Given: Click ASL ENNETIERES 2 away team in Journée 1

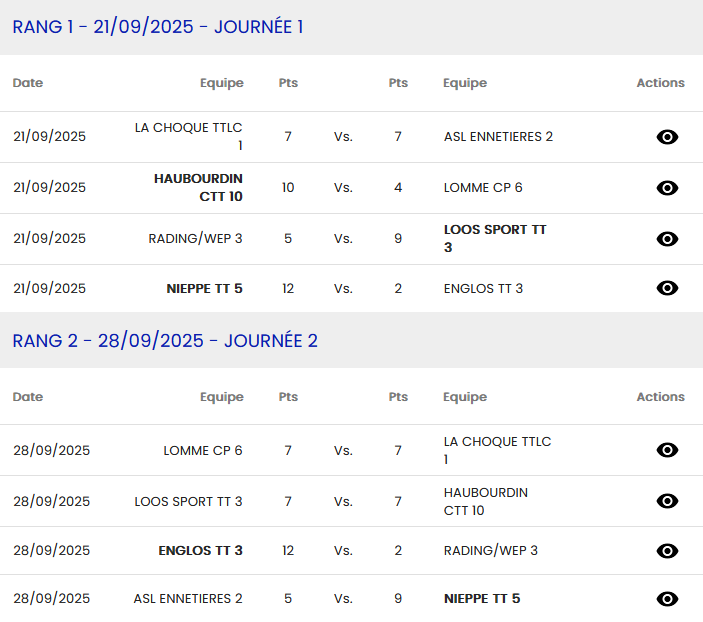Looking at the screenshot, I should pyautogui.click(x=498, y=137).
